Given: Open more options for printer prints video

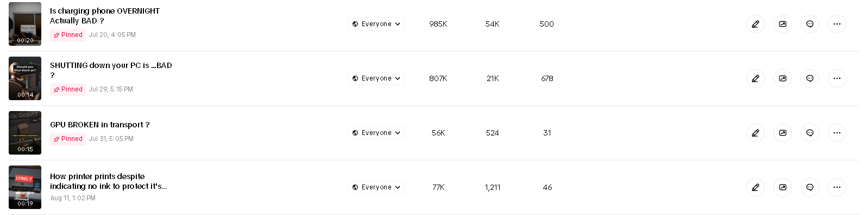Looking at the screenshot, I should tap(836, 187).
